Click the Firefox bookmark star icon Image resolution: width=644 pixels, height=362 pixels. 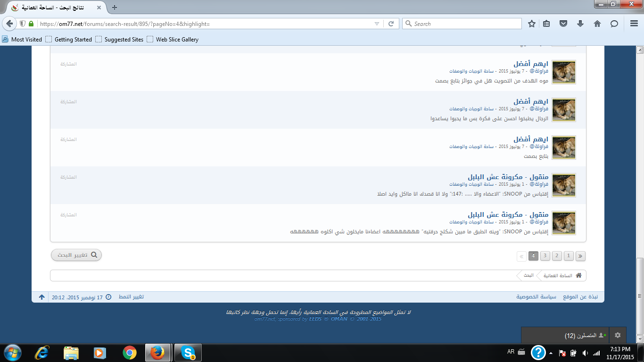(x=532, y=24)
